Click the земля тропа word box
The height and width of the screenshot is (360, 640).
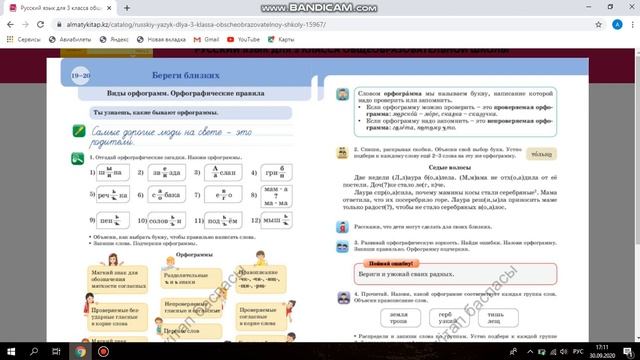point(400,318)
